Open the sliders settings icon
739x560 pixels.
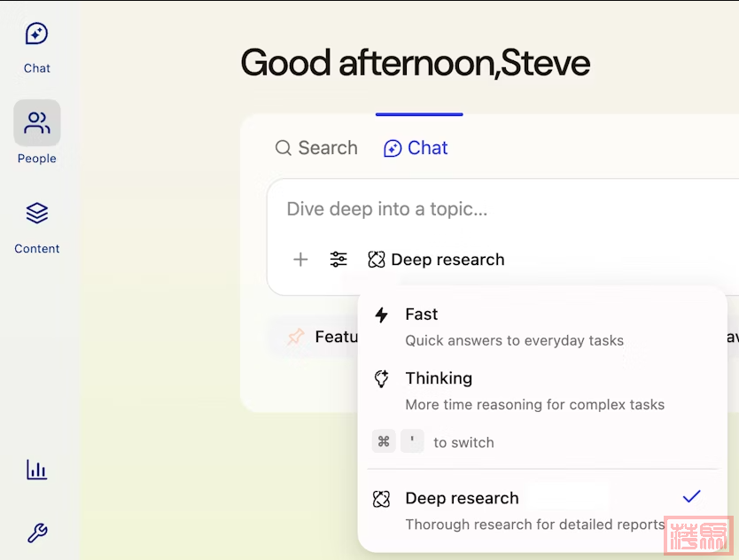coord(338,260)
